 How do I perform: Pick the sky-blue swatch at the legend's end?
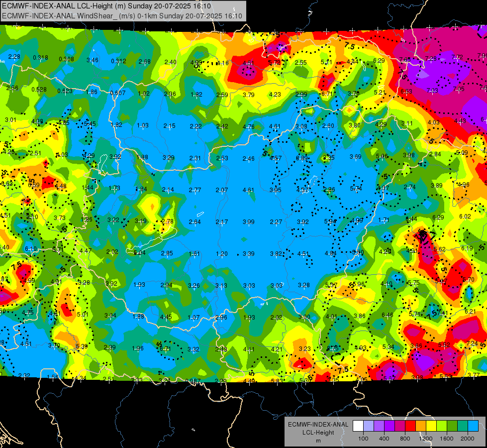click(473, 426)
